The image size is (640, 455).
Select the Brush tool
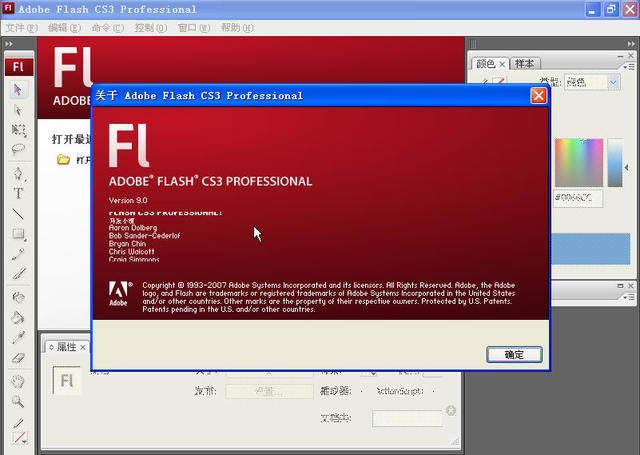pos(18,273)
